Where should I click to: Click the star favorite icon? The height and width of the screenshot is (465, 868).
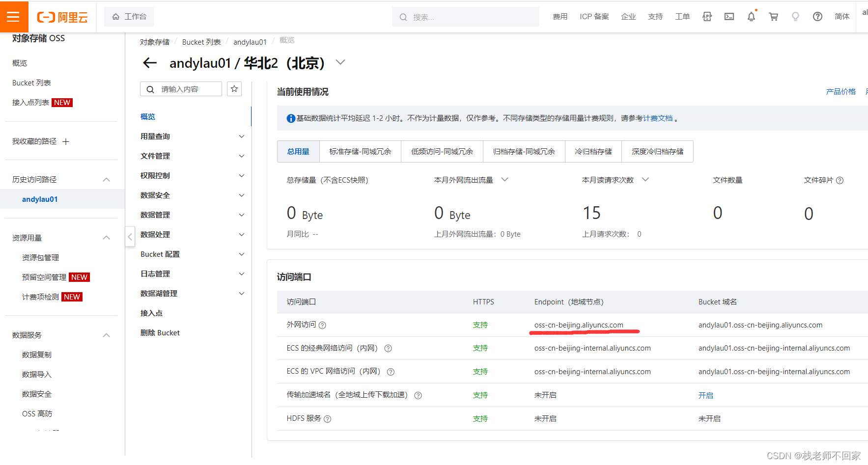tap(234, 89)
